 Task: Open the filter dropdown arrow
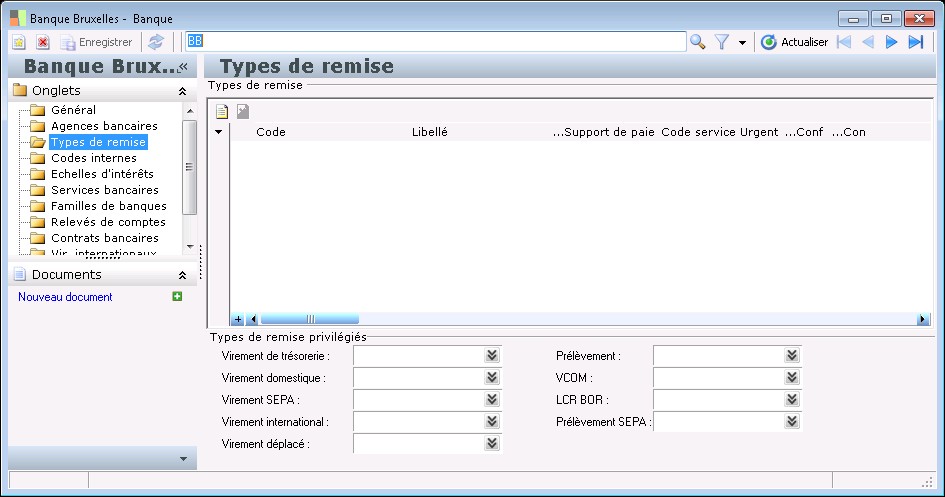(x=742, y=43)
